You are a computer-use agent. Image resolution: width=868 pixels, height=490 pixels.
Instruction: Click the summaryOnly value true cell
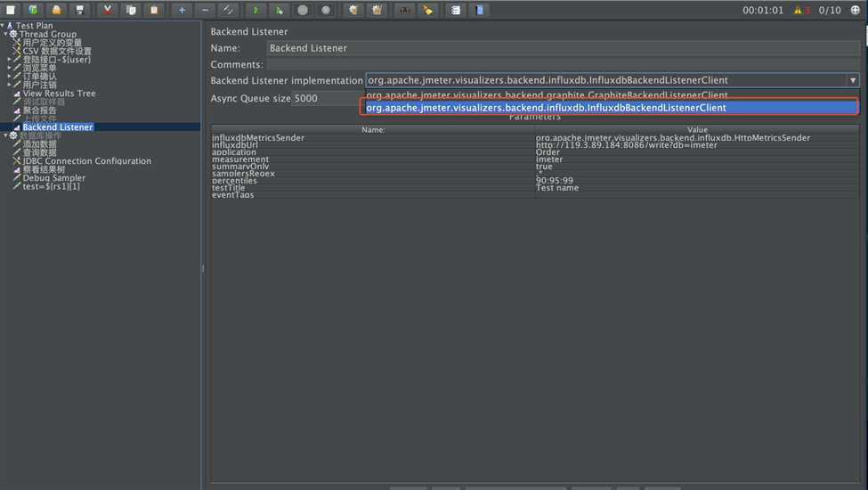[x=697, y=167]
